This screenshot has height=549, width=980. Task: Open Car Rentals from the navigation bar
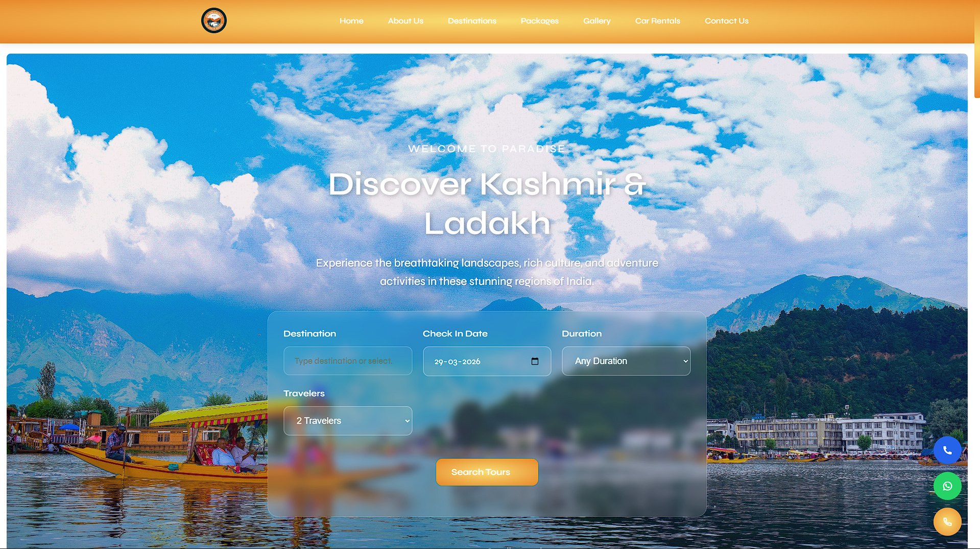(657, 21)
